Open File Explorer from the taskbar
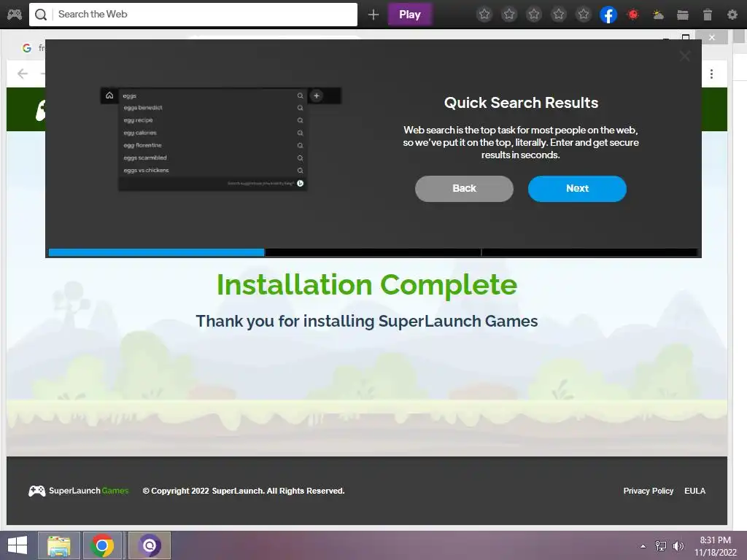The width and height of the screenshot is (747, 560). click(x=59, y=545)
